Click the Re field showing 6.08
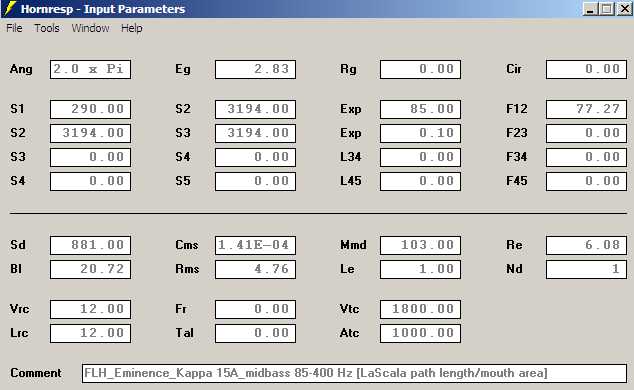 [x=586, y=245]
